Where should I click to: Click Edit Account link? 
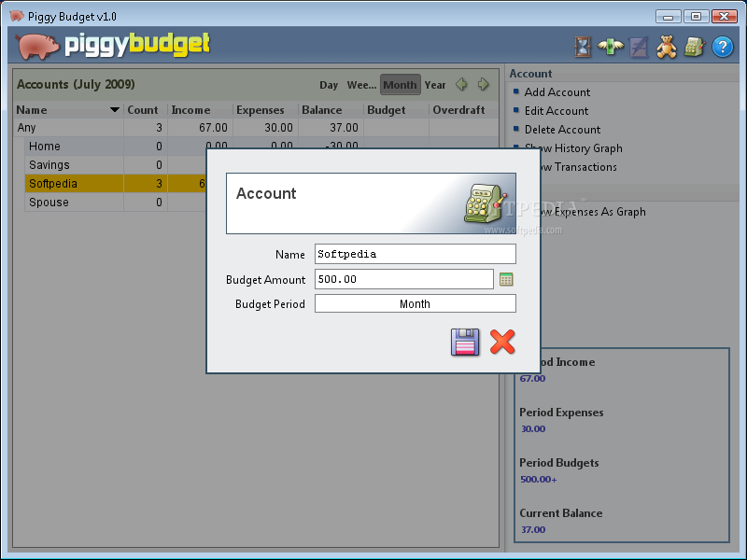(556, 110)
